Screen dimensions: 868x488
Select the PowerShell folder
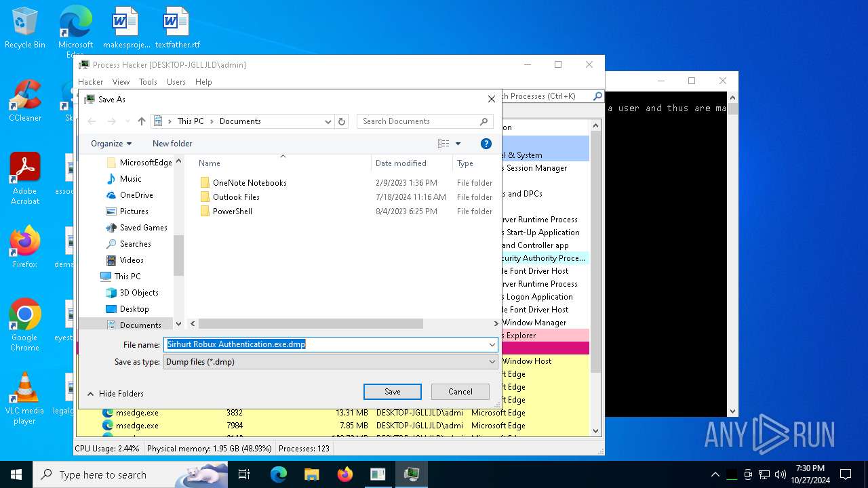pyautogui.click(x=233, y=211)
